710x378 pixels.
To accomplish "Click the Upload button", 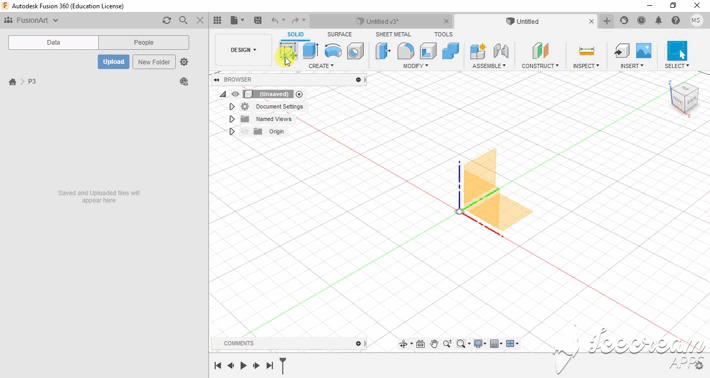I will 114,62.
